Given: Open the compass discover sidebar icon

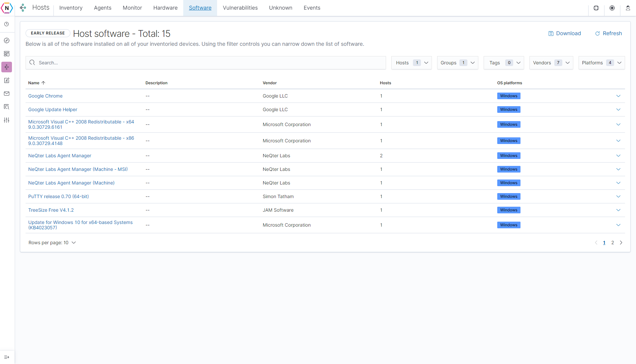Looking at the screenshot, I should pos(7,40).
